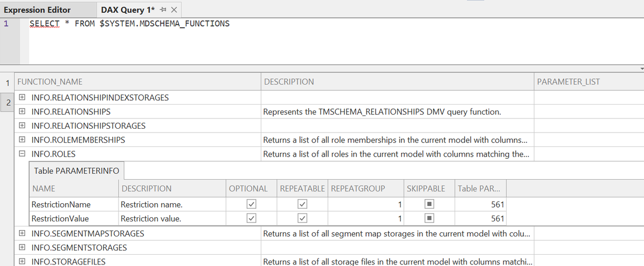
Task: Click the RestrictionName cell
Action: 73,204
